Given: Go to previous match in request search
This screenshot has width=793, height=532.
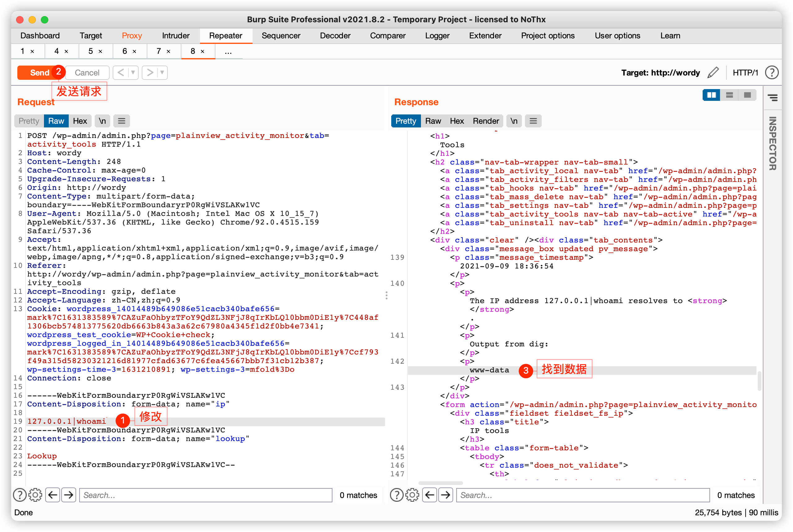Looking at the screenshot, I should point(53,495).
